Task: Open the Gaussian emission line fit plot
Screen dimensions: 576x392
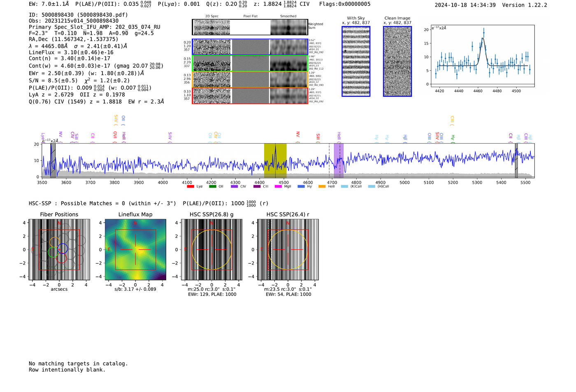Action: click(x=482, y=56)
